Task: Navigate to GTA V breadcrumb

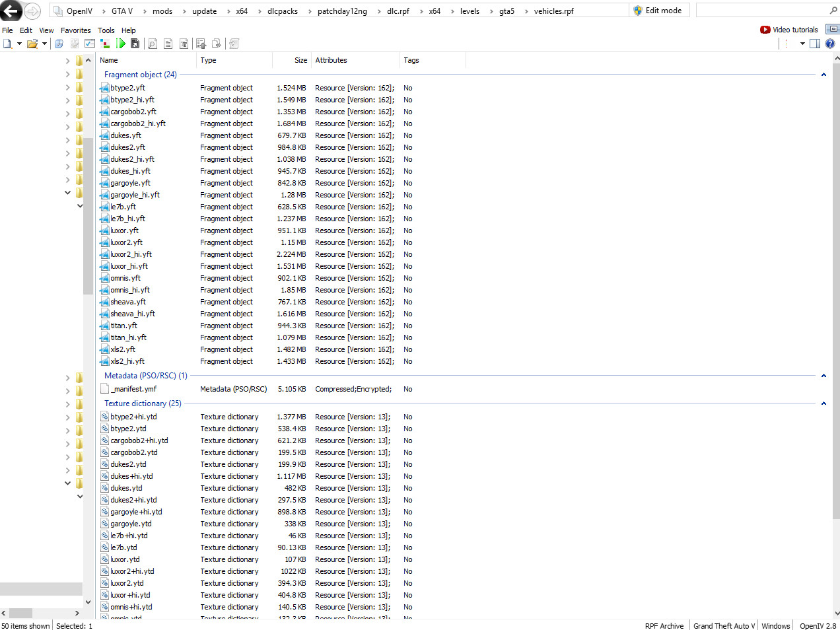Action: 122,11
